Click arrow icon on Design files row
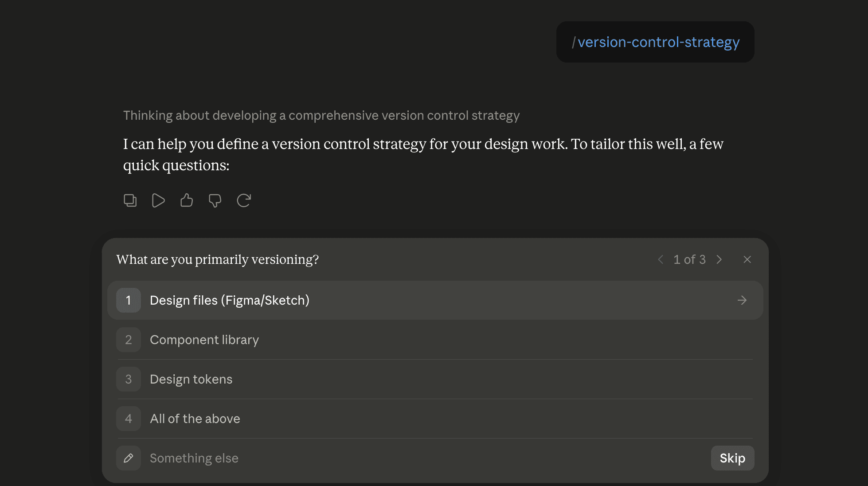This screenshot has height=486, width=868. 742,300
